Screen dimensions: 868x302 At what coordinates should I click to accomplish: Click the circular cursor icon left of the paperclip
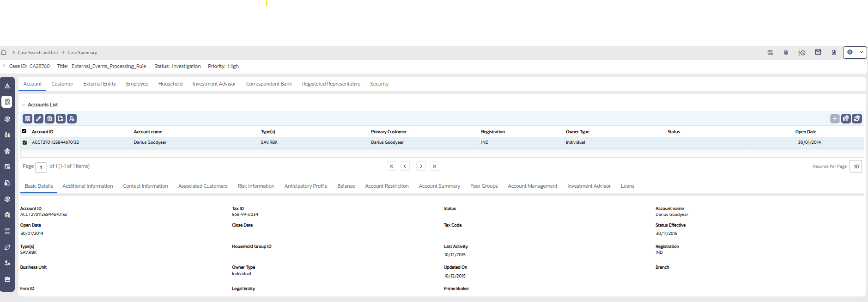point(770,53)
